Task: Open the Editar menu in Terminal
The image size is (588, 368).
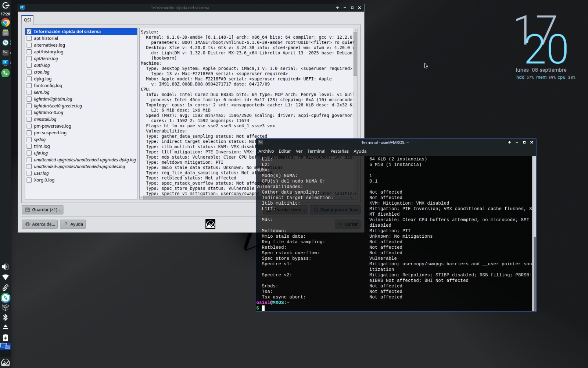Action: pyautogui.click(x=284, y=151)
